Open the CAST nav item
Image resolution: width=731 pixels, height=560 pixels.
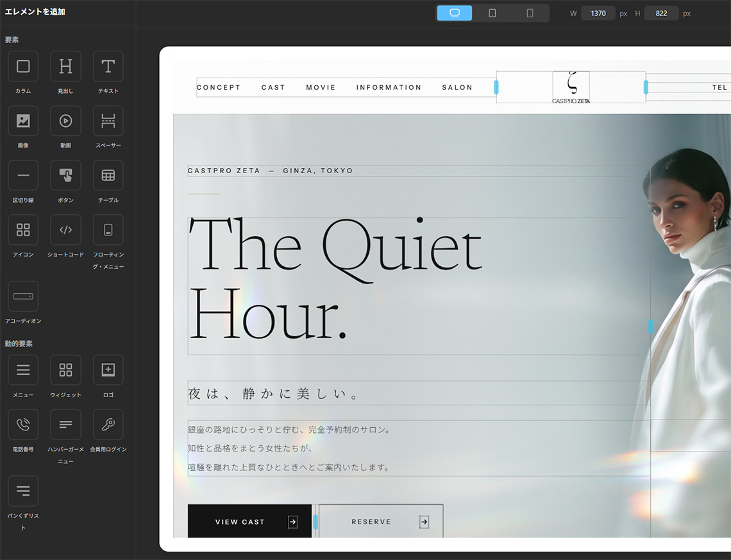click(273, 87)
